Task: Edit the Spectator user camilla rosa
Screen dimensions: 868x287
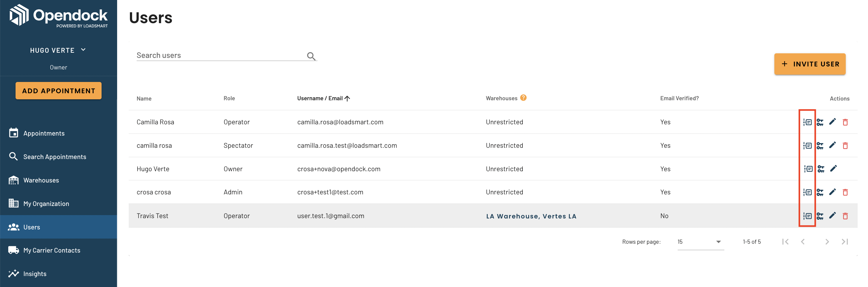Action: coord(832,145)
